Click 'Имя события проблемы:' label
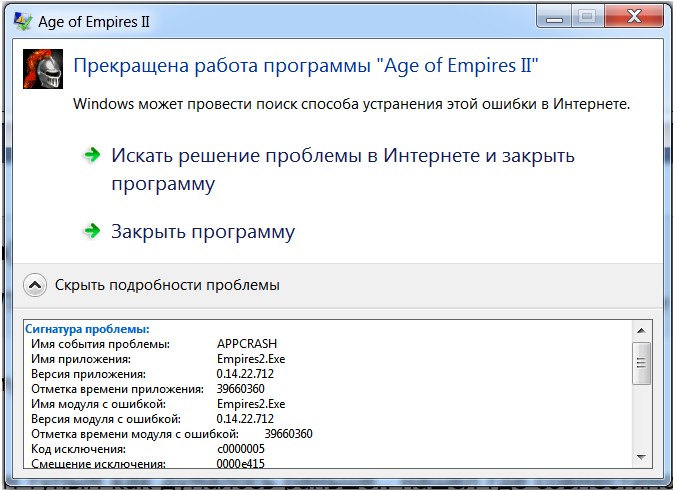 (x=101, y=344)
